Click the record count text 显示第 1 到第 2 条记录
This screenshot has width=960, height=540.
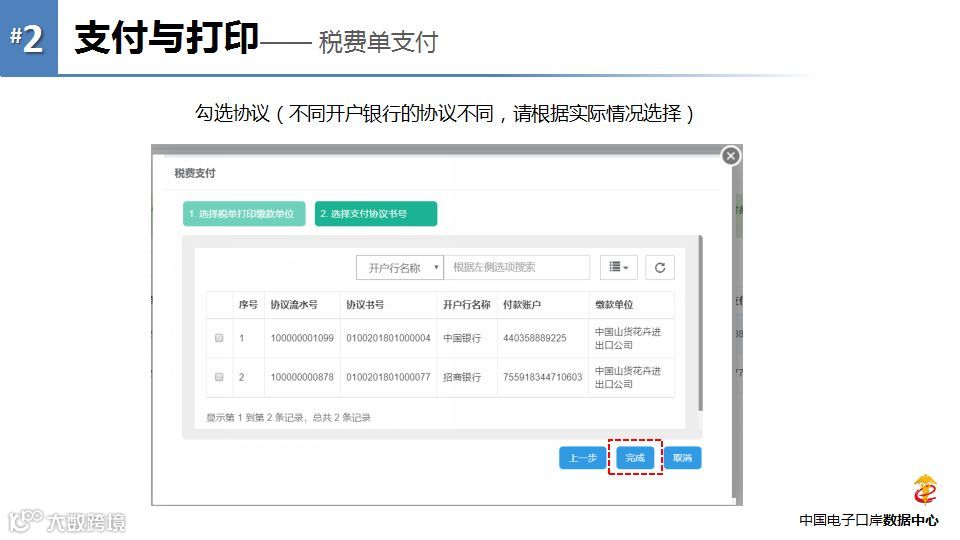click(255, 418)
